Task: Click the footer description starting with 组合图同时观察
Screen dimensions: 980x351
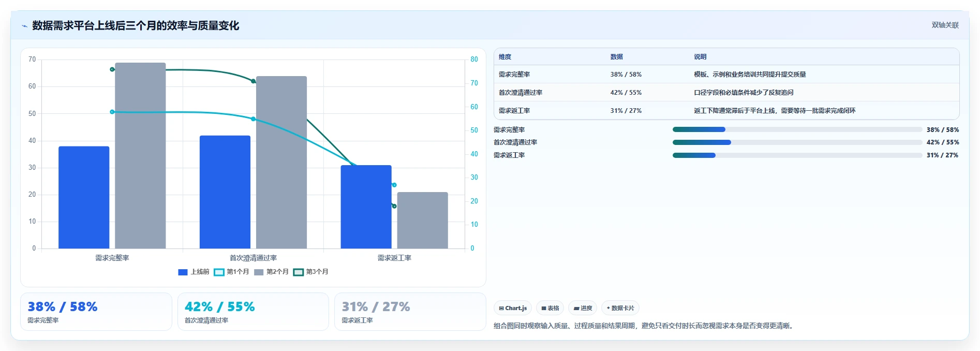Action: tap(644, 326)
